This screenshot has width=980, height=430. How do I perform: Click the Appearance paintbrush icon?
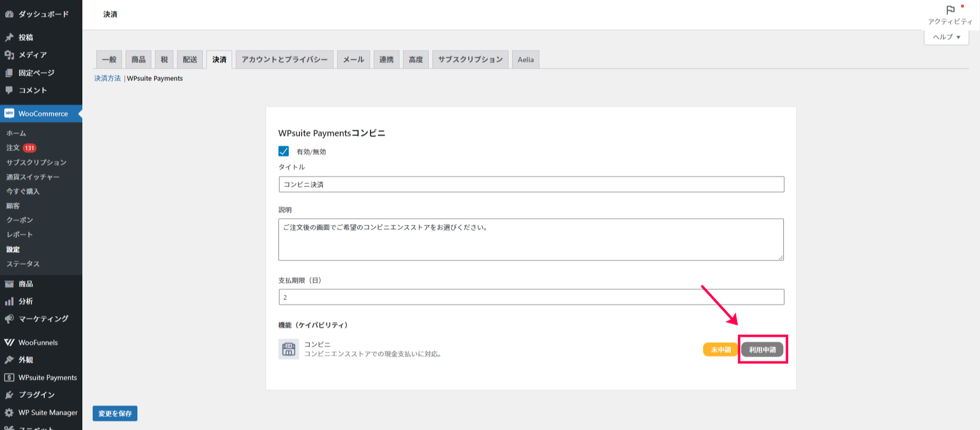(x=9, y=360)
